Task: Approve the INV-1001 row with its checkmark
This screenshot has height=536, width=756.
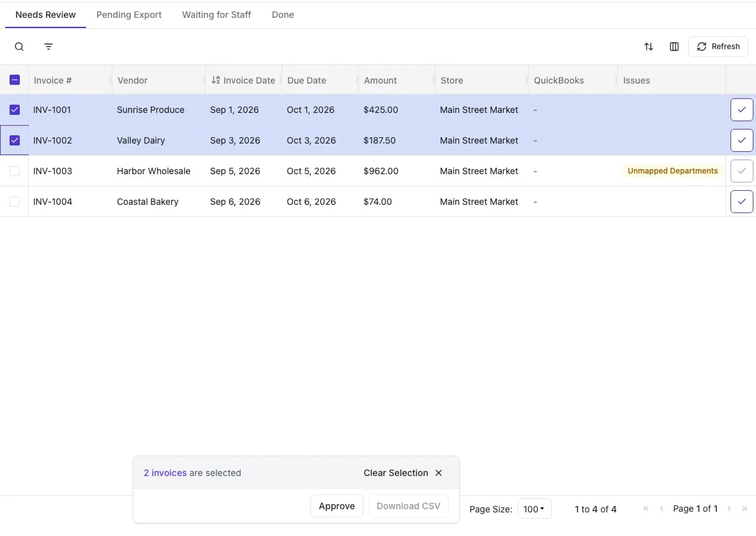Action: click(x=741, y=110)
